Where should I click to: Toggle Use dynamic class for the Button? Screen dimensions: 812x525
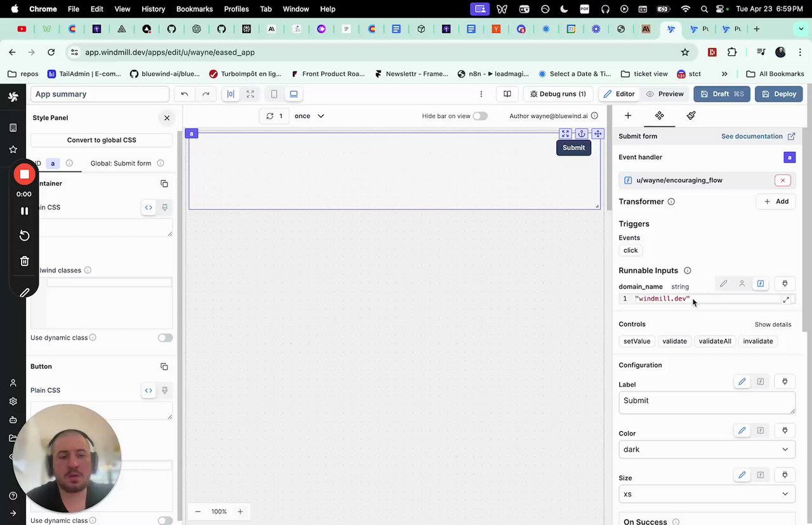pyautogui.click(x=165, y=520)
